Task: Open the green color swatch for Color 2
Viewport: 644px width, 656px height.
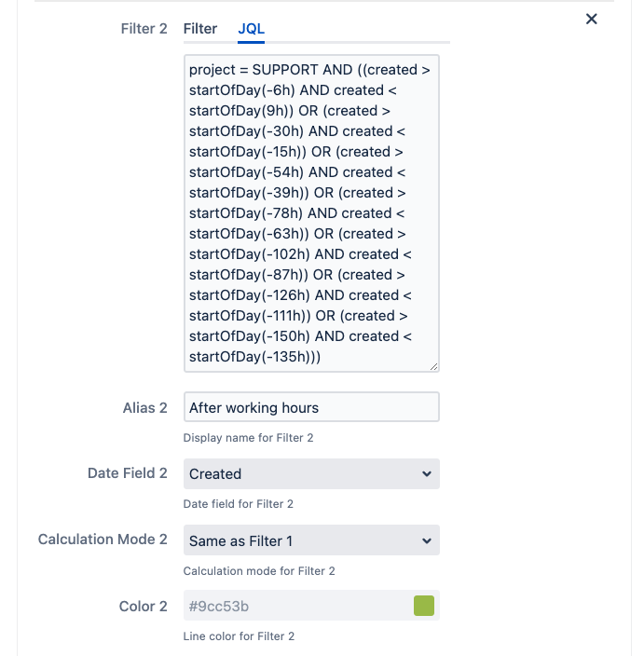Action: (424, 607)
